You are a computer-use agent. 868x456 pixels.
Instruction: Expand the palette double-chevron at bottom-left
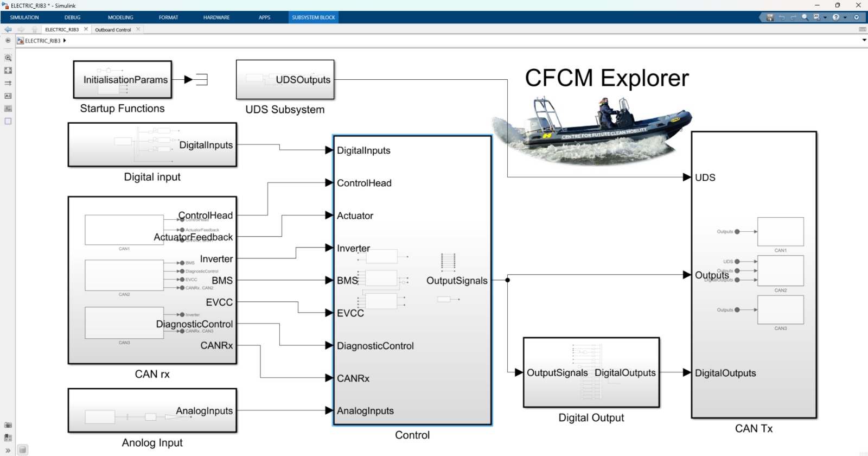point(8,450)
